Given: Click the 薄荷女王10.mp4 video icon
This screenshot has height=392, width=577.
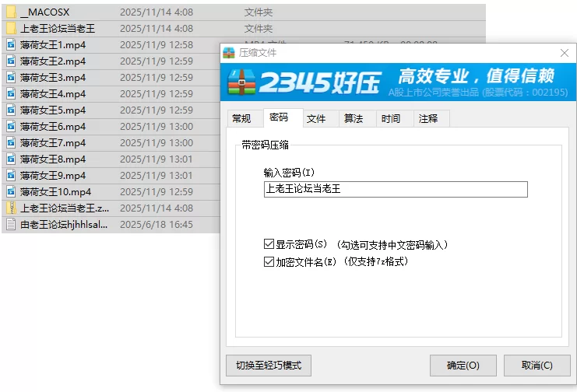Looking at the screenshot, I should tap(11, 192).
